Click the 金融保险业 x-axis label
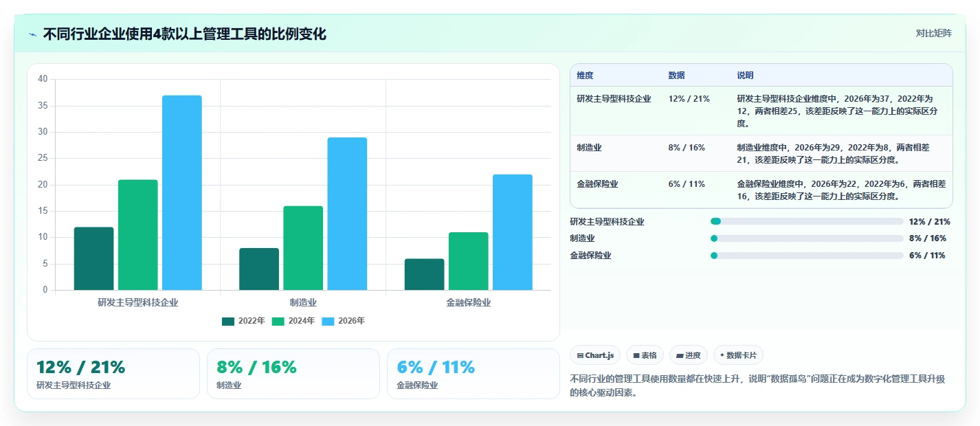This screenshot has width=980, height=426. click(468, 302)
